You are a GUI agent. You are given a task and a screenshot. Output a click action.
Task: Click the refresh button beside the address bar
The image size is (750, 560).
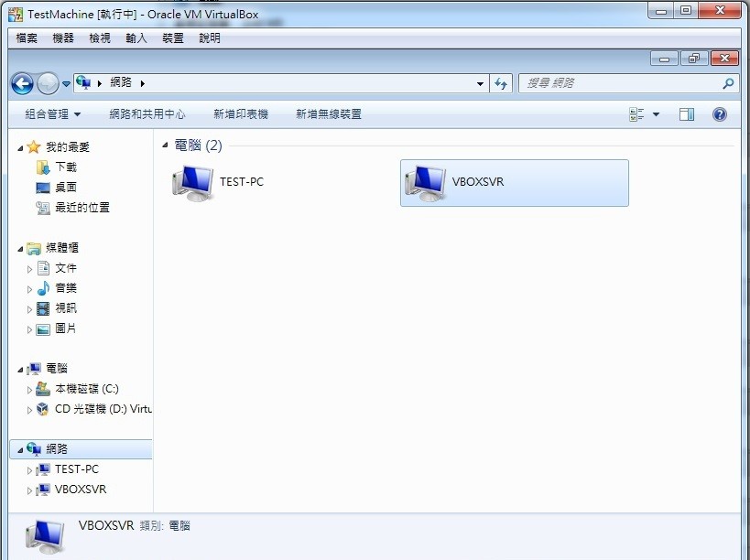(501, 83)
